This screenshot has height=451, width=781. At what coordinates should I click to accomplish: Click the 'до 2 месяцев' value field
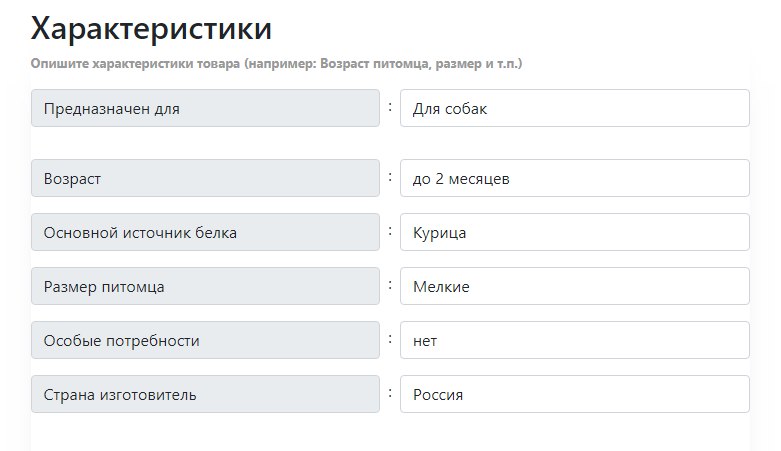(575, 178)
